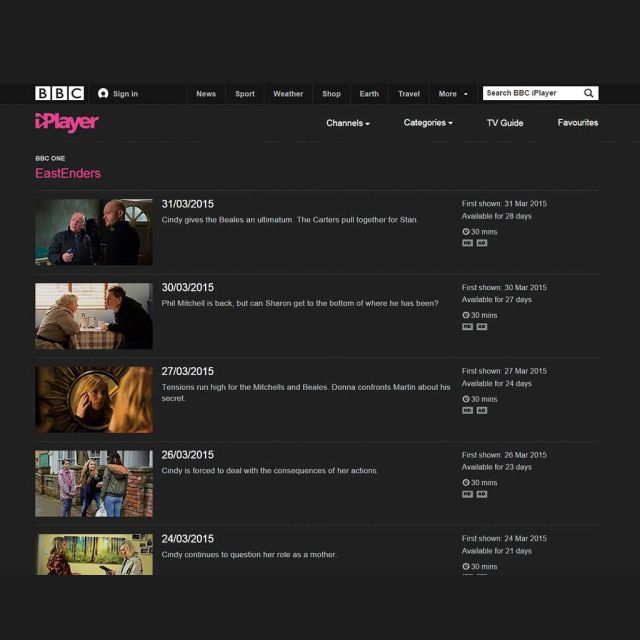
Task: Expand the More dropdown in BBC bar
Action: (x=453, y=94)
